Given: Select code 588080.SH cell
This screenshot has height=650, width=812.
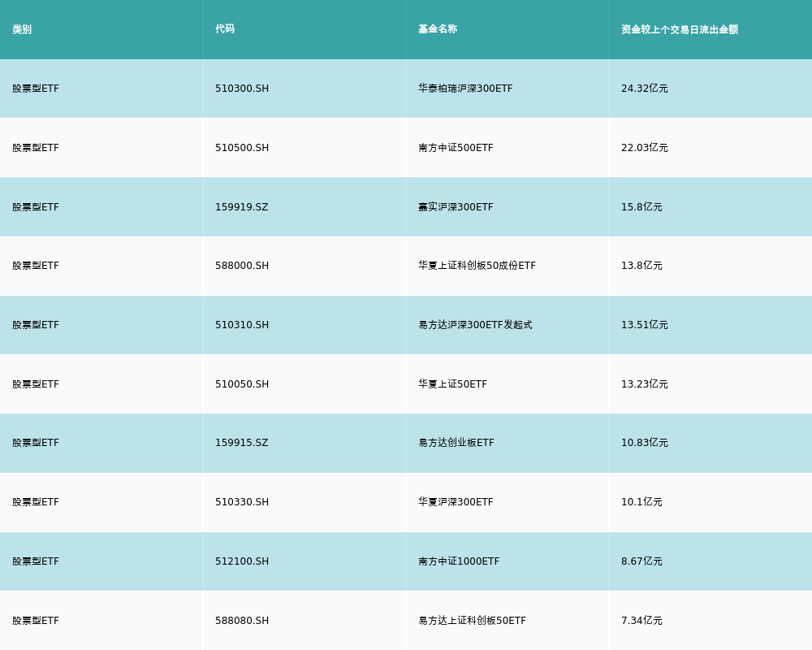Looking at the screenshot, I should (242, 621).
